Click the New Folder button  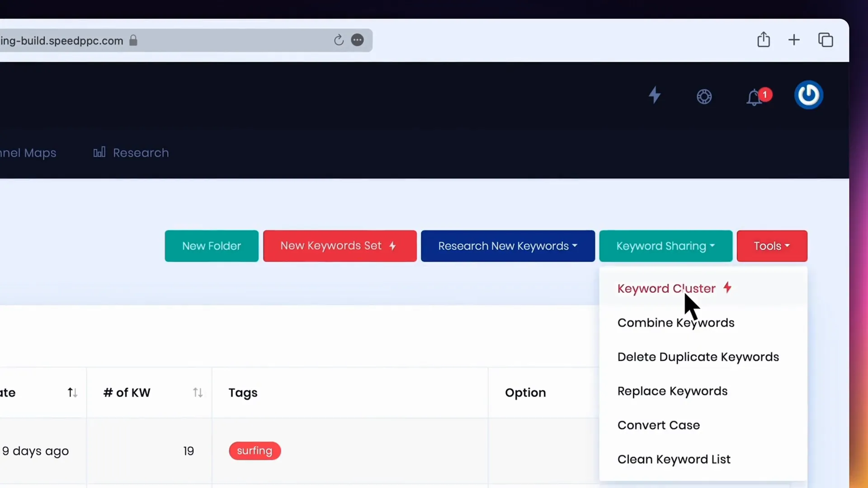(211, 245)
